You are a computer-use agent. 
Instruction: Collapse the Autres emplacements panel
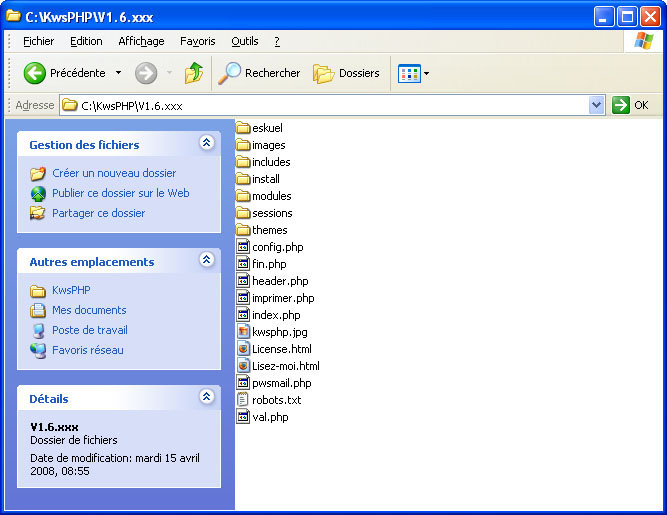(207, 259)
